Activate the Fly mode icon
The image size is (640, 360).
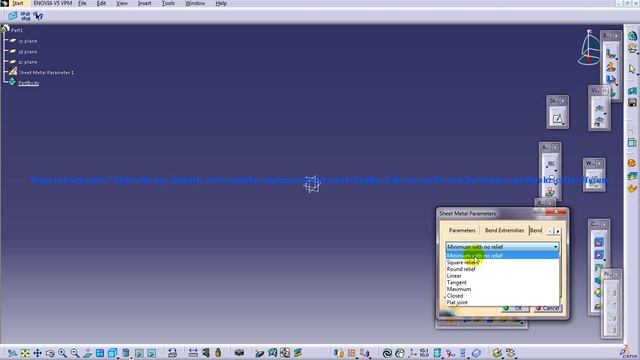click(13, 353)
